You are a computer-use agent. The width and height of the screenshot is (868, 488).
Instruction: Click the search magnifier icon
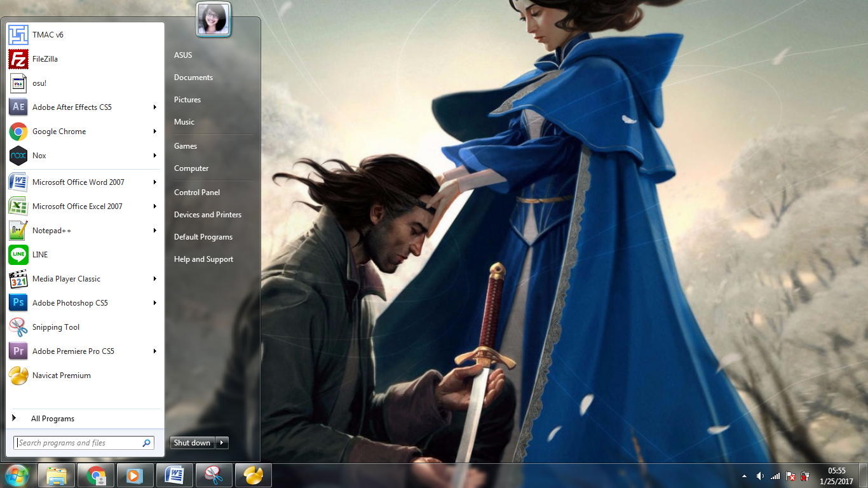146,443
